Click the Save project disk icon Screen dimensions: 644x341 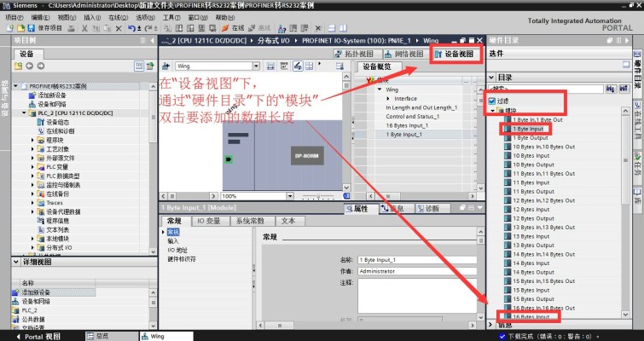pyautogui.click(x=31, y=28)
